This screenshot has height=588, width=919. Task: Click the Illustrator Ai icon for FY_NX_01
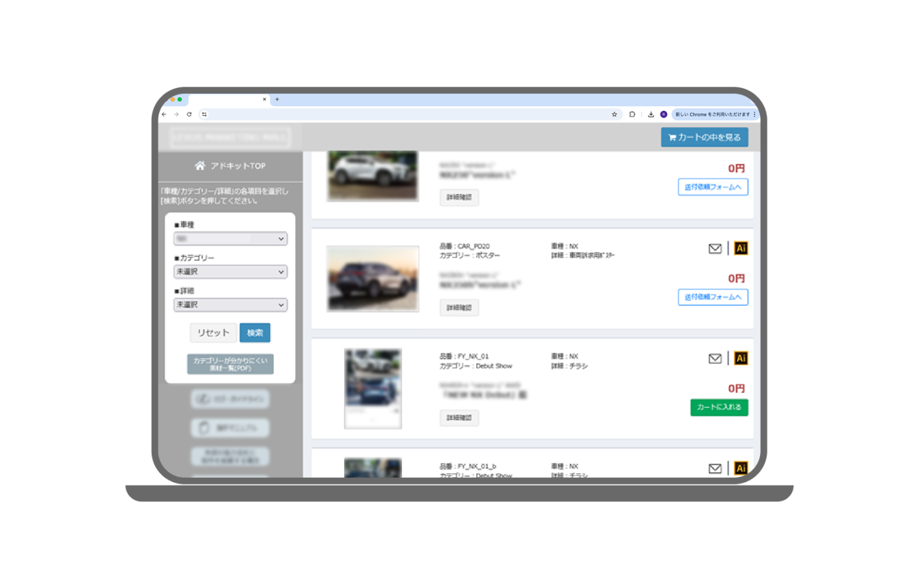[740, 358]
